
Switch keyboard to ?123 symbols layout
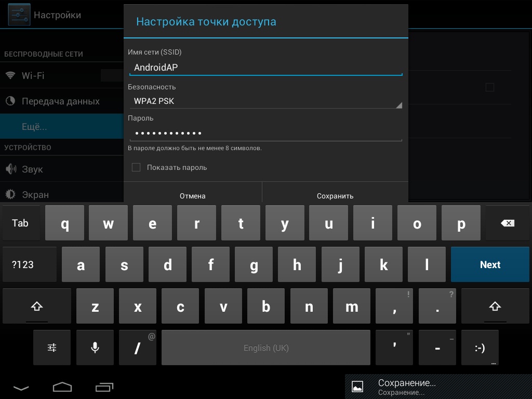point(23,264)
